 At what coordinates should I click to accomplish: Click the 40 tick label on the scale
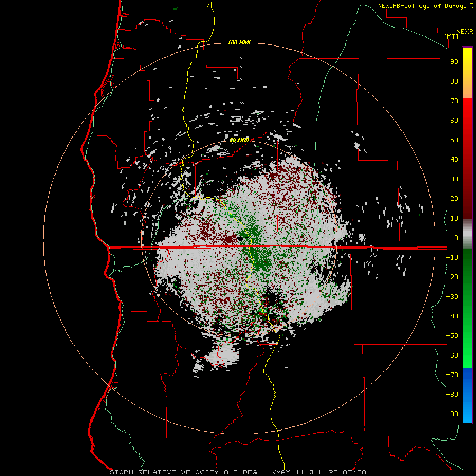point(454,160)
